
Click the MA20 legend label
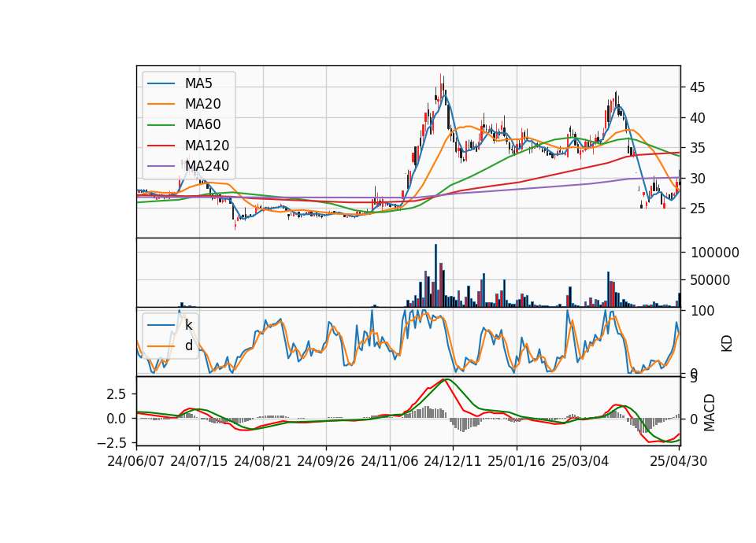pyautogui.click(x=203, y=104)
